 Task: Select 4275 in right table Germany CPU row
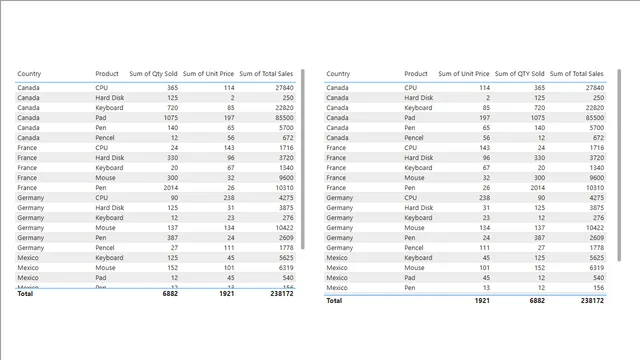(596, 198)
